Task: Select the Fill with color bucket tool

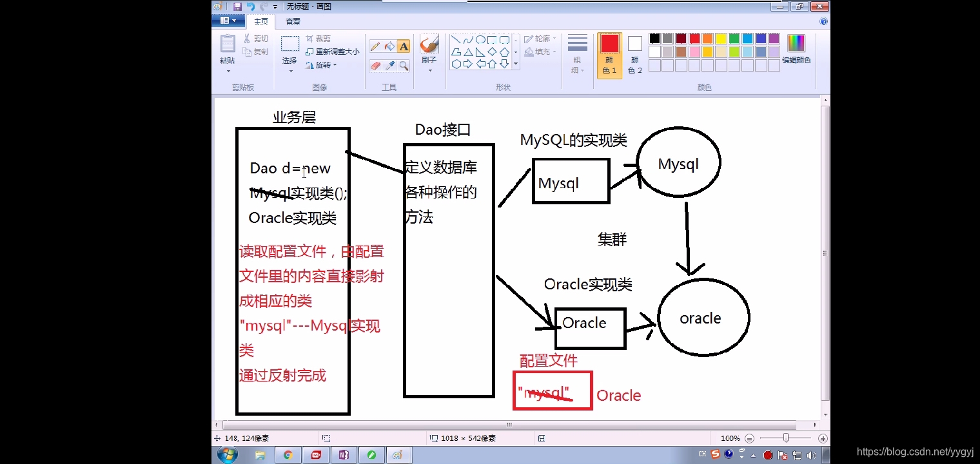Action: tap(389, 46)
